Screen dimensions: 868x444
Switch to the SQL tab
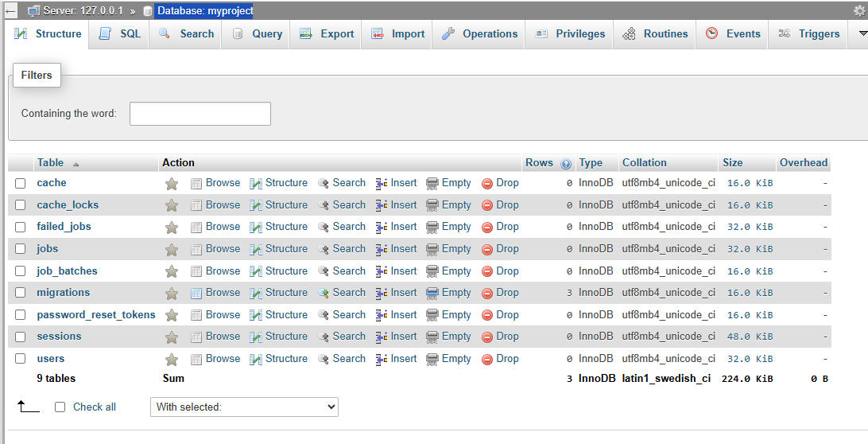coord(120,34)
